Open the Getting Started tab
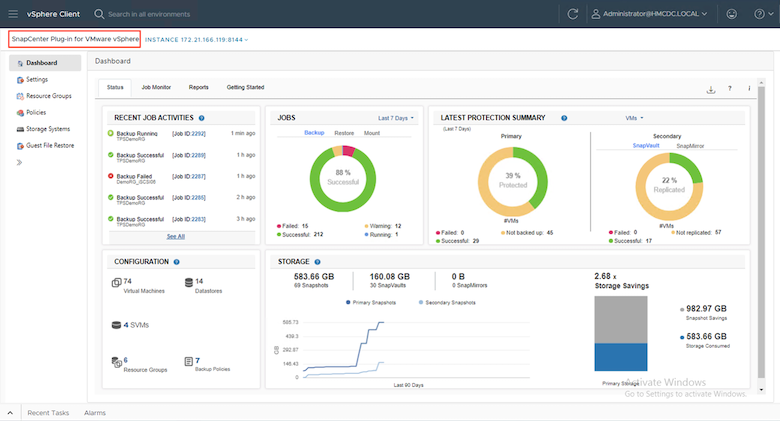The image size is (780, 423). (x=245, y=88)
